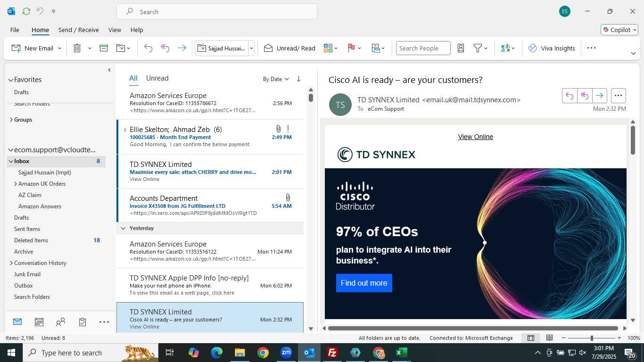The width and height of the screenshot is (644, 362).
Task: Expand the Groups section
Action: [x=11, y=120]
